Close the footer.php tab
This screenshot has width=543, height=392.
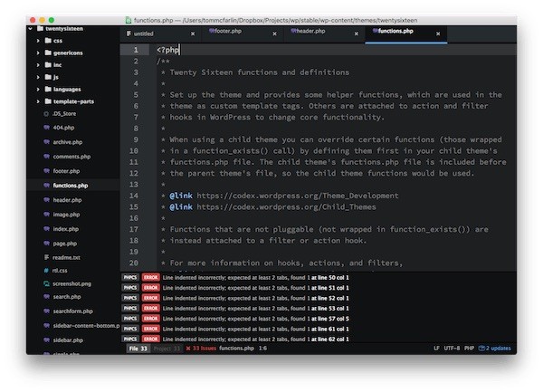(x=274, y=33)
